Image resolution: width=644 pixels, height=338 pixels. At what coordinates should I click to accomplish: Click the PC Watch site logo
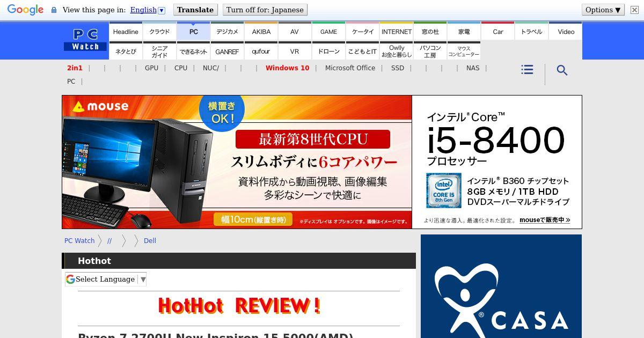[x=85, y=40]
